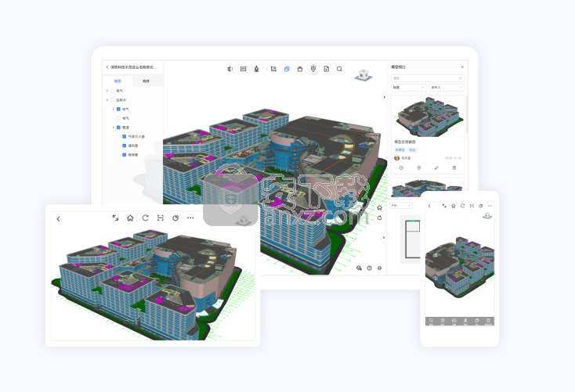This screenshot has height=392, width=575.
Task: Click refresh icon below home in desktop viewer
Action: (x=379, y=218)
